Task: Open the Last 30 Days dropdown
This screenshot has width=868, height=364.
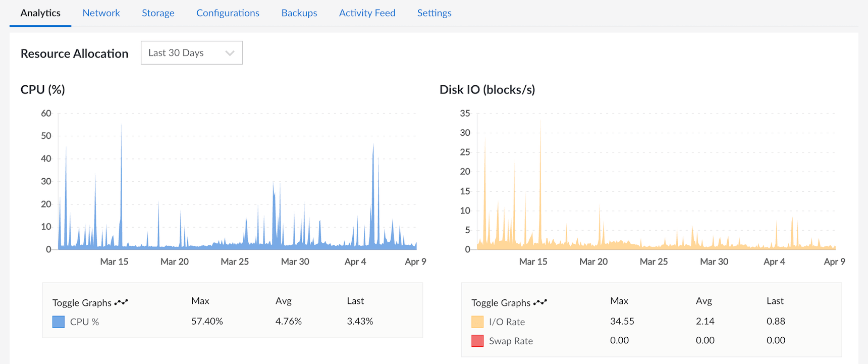Action: click(192, 53)
